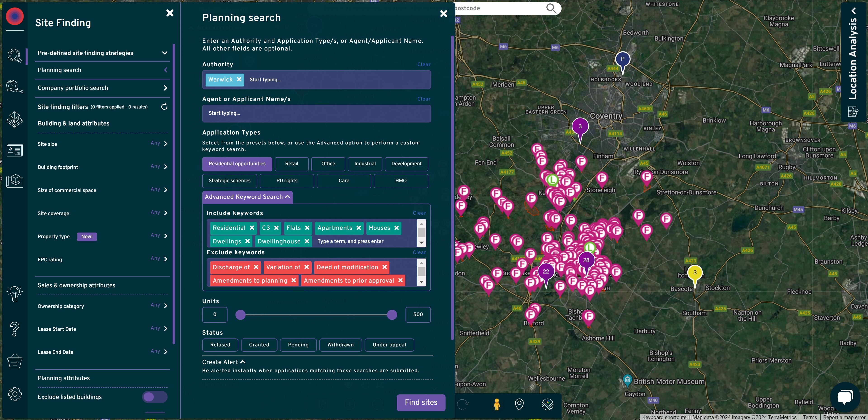Collapse the Advanced Keyword Search section
868x420 pixels.
coord(247,197)
